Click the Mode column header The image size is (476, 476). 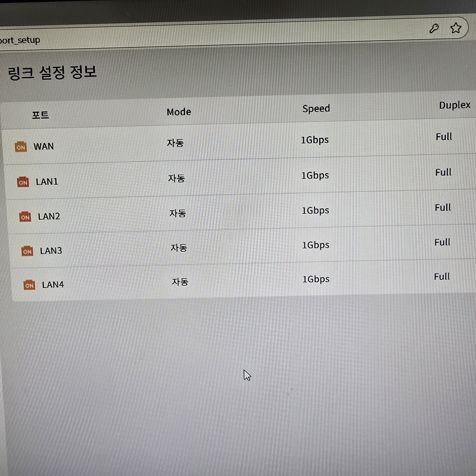point(179,112)
